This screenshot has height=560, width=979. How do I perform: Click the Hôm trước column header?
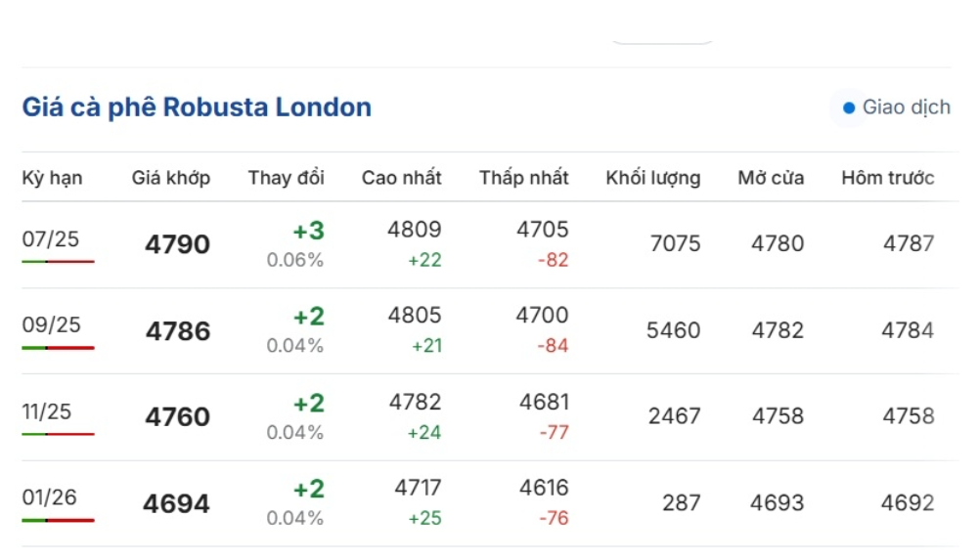pos(888,178)
